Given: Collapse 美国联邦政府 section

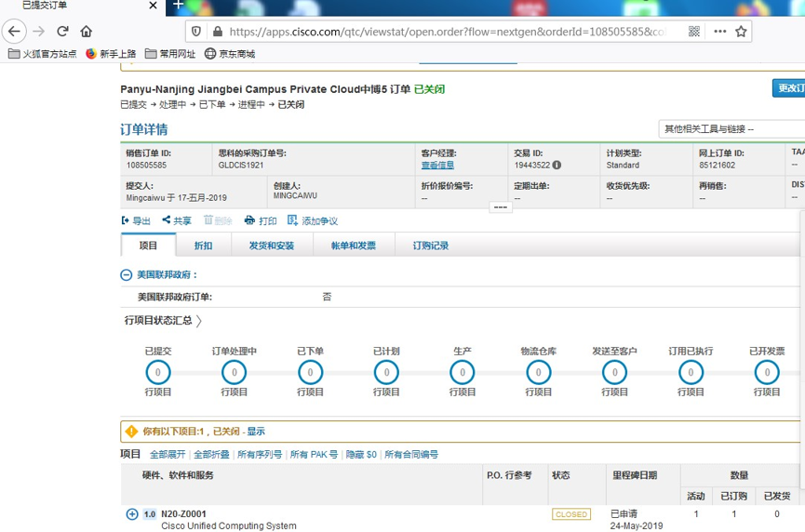Looking at the screenshot, I should [x=127, y=275].
